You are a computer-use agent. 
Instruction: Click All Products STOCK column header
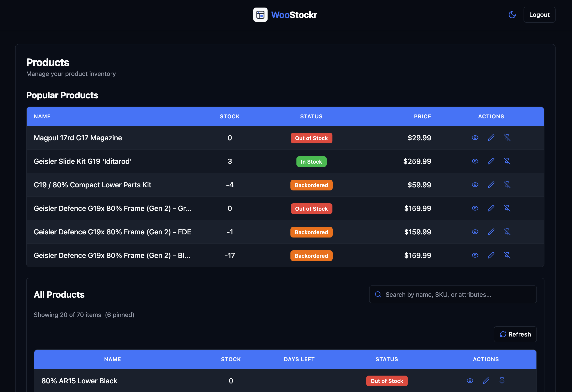[x=231, y=359]
